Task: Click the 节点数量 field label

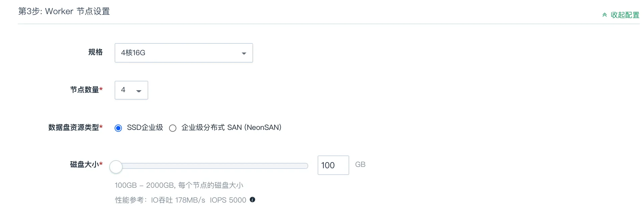Action: click(86, 90)
